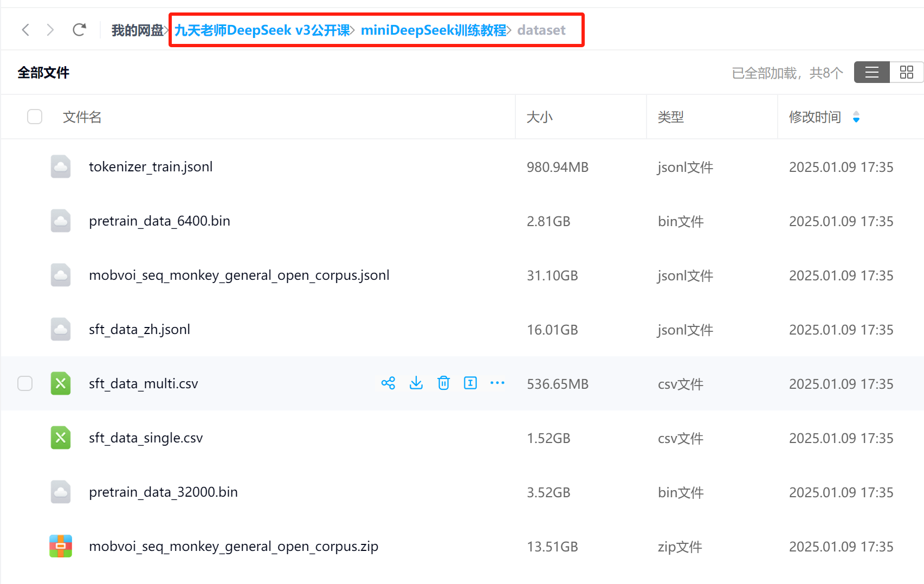Viewport: 924px width, 584px height.
Task: Open pretrain_data_6400.bin
Action: pyautogui.click(x=159, y=221)
